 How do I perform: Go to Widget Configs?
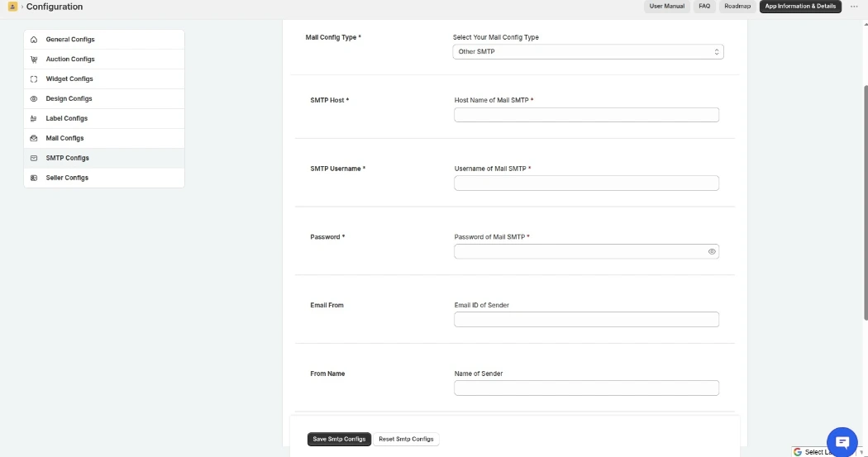[x=104, y=79]
